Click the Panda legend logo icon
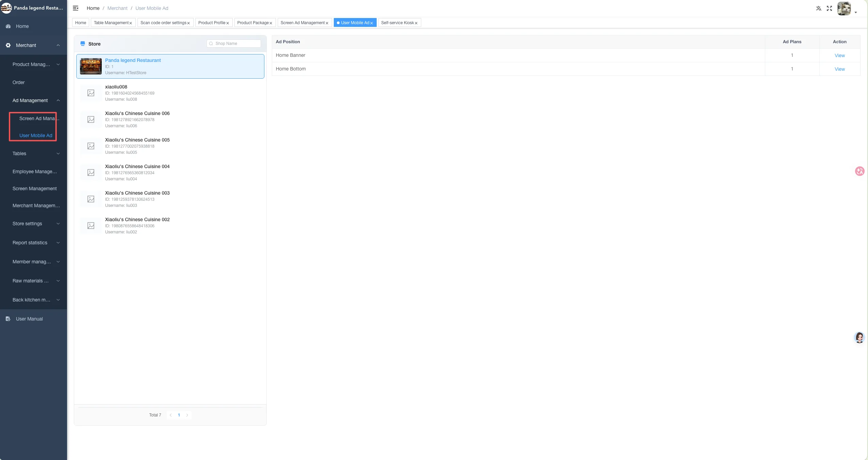Viewport: 868px width, 460px height. (x=6, y=8)
